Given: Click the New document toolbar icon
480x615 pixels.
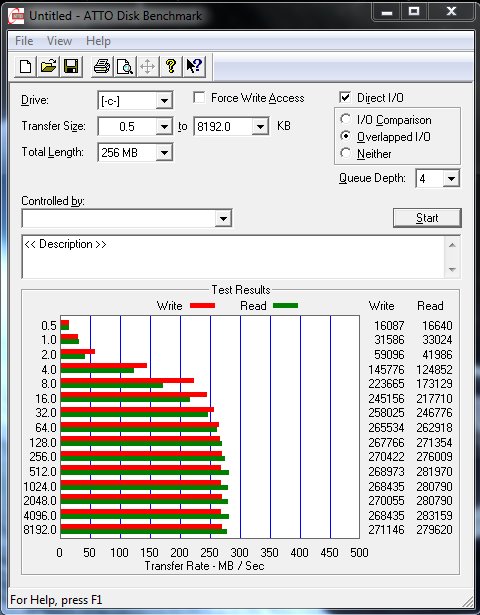Looking at the screenshot, I should click(25, 66).
